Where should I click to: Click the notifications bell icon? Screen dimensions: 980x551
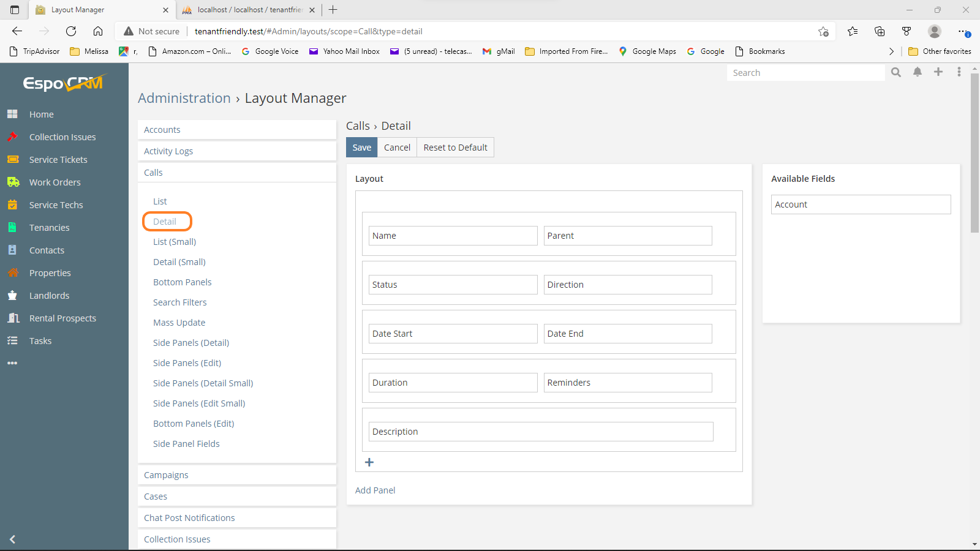[x=918, y=72]
